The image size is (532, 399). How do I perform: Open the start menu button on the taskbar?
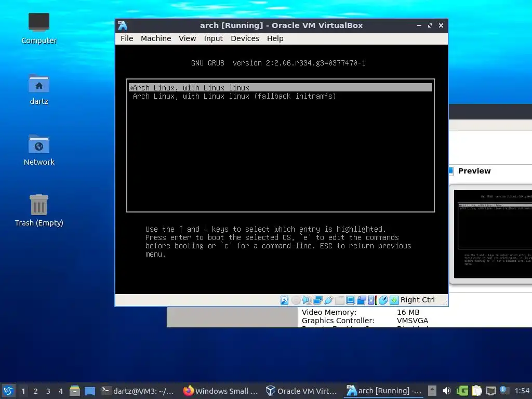pos(8,391)
